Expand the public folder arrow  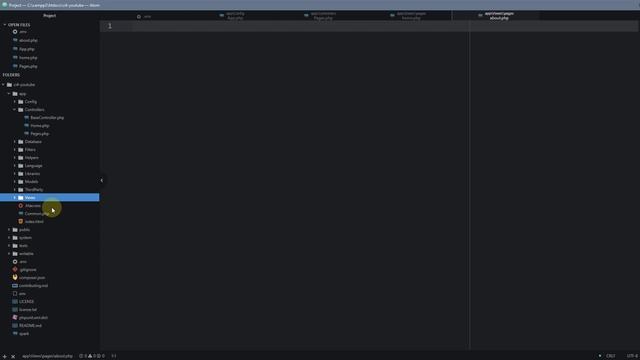point(9,230)
